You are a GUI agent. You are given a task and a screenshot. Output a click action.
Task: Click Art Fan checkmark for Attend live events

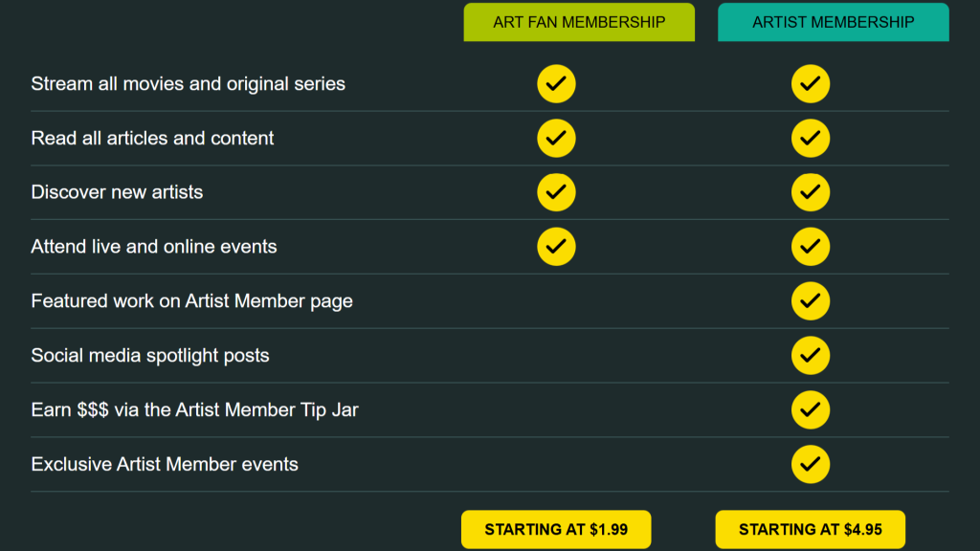(x=556, y=247)
